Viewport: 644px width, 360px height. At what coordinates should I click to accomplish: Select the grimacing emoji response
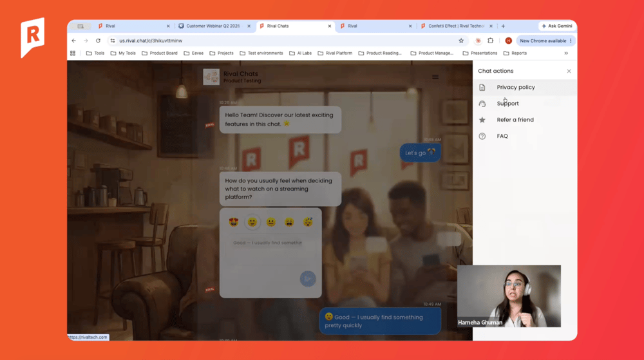pyautogui.click(x=289, y=222)
